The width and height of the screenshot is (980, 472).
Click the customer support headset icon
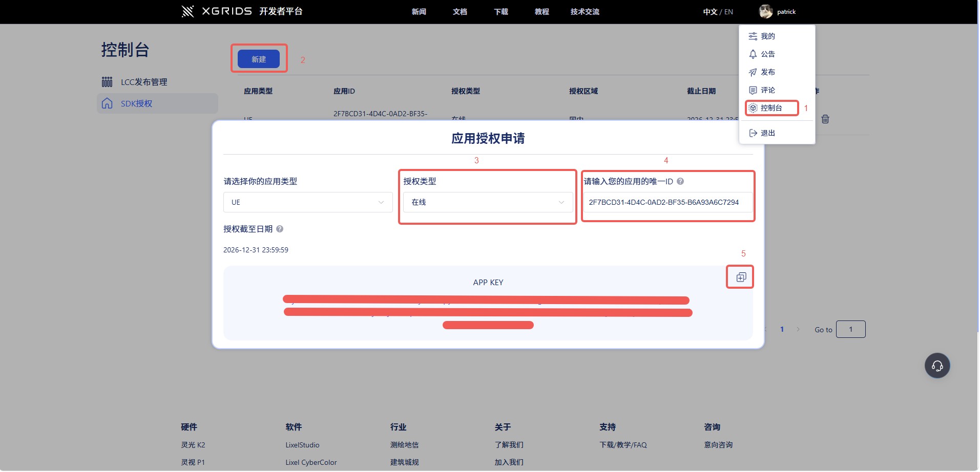coord(937,366)
